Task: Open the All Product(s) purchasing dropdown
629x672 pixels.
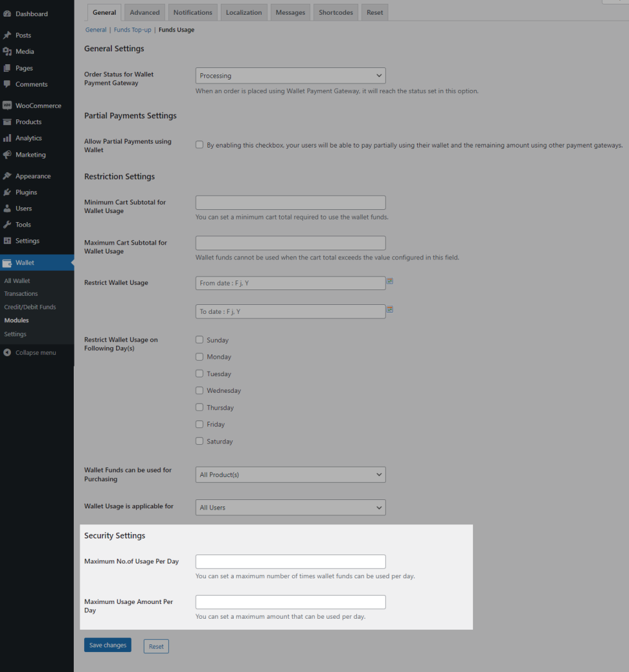Action: tap(291, 474)
